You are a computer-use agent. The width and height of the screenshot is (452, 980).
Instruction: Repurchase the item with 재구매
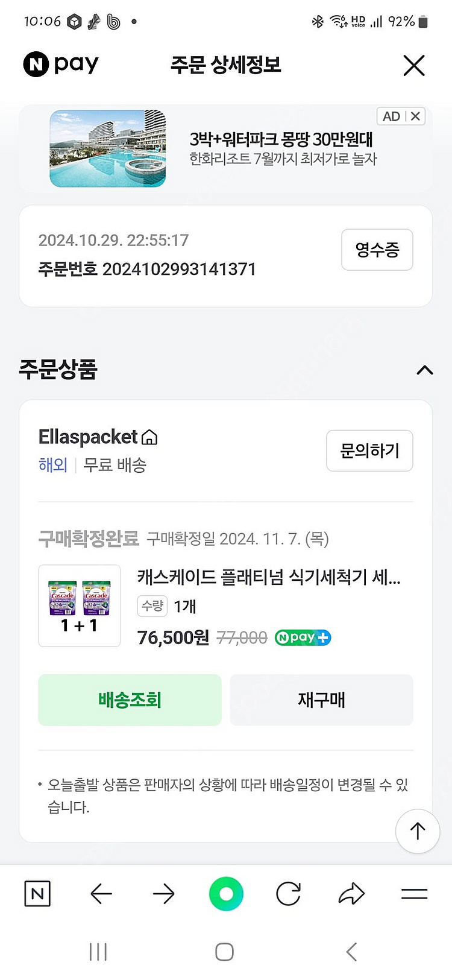coord(321,700)
